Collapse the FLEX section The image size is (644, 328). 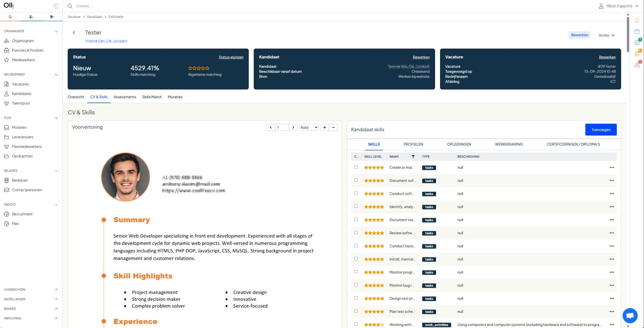click(56, 118)
